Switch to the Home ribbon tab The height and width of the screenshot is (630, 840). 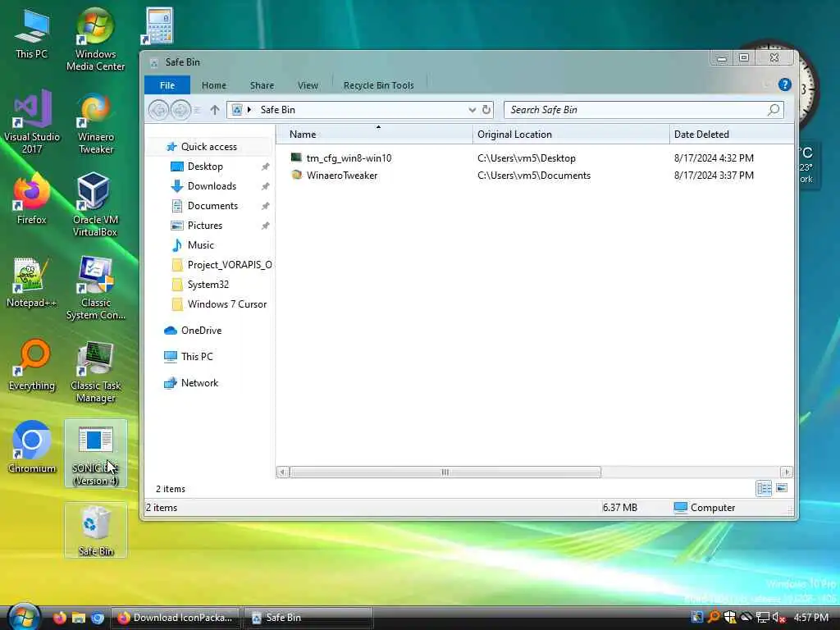point(214,85)
